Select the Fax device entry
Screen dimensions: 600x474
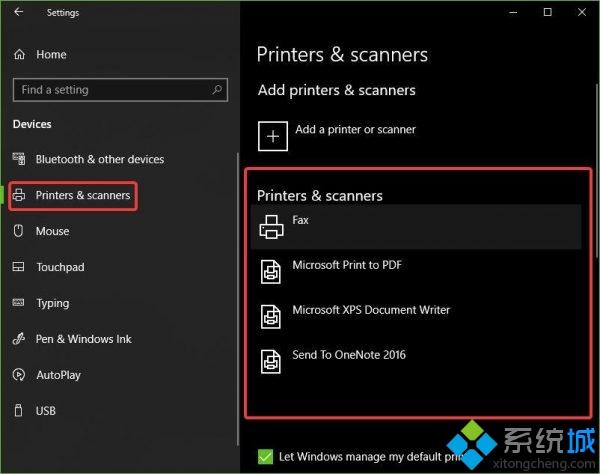point(416,227)
